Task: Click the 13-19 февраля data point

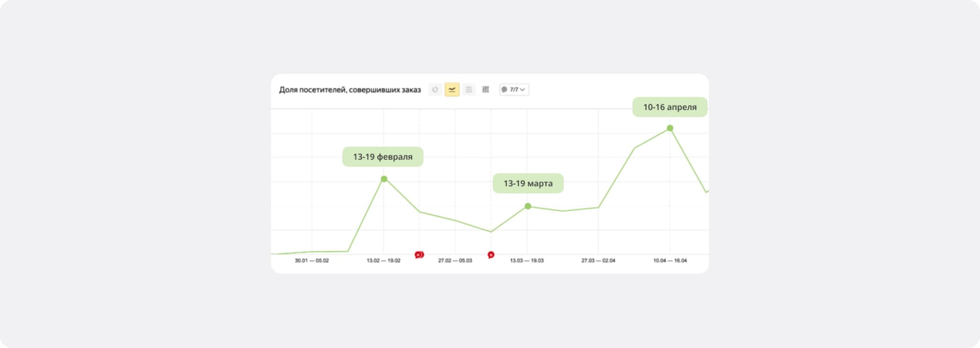Action: 384,179
